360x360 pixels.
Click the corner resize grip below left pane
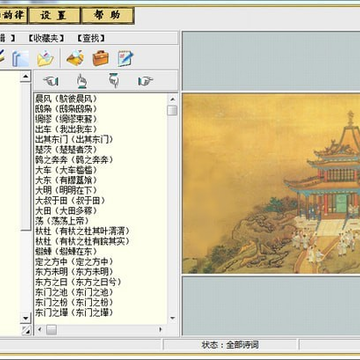click(26, 330)
